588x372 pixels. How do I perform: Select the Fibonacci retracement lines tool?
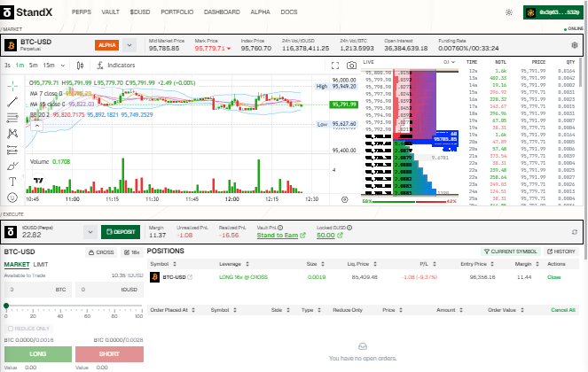coord(12,118)
